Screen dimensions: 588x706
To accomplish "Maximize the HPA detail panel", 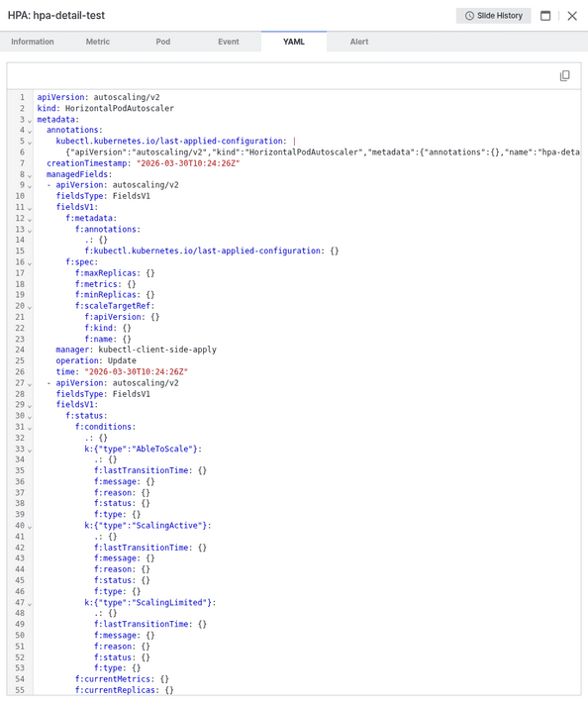I will (545, 16).
